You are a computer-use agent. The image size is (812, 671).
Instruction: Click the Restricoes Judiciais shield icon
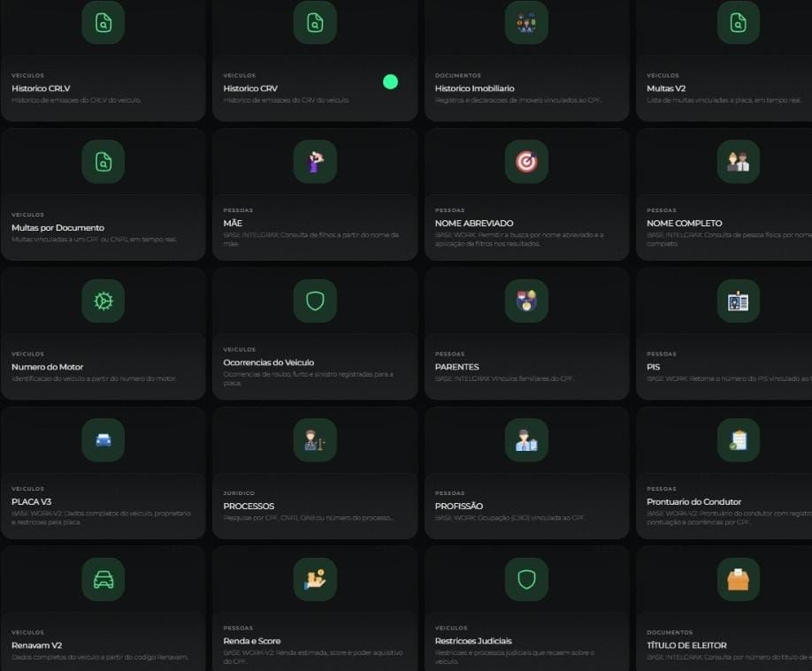coord(526,579)
